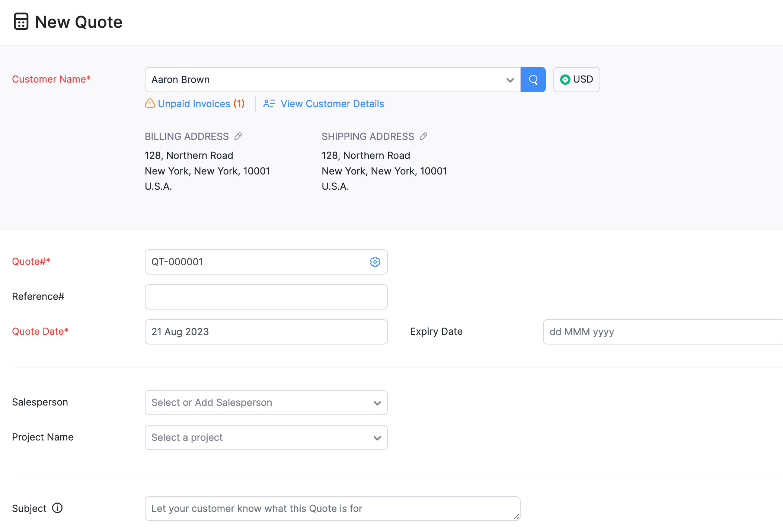Click the green currency icon in USD
The image size is (783, 532).
pos(565,80)
